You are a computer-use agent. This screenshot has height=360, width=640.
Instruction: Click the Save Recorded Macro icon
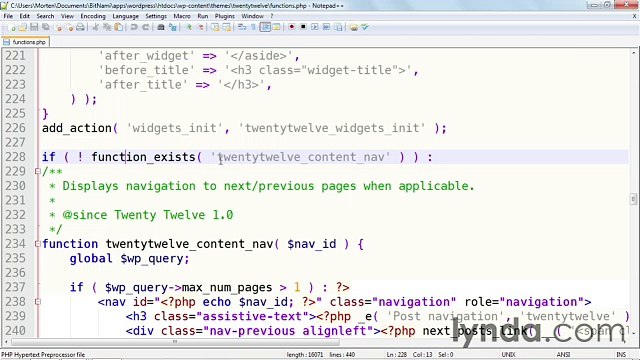coord(338,27)
